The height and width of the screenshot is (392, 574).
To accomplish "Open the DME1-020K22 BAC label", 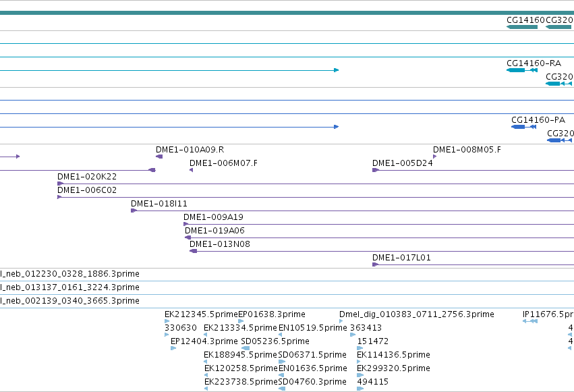I will (x=87, y=177).
